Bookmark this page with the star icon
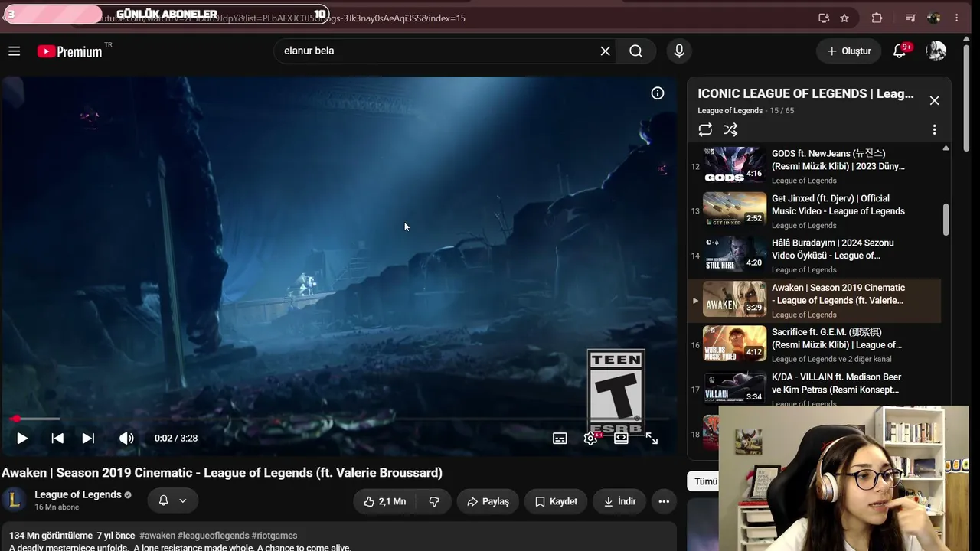Viewport: 980px width, 551px height. click(x=844, y=18)
